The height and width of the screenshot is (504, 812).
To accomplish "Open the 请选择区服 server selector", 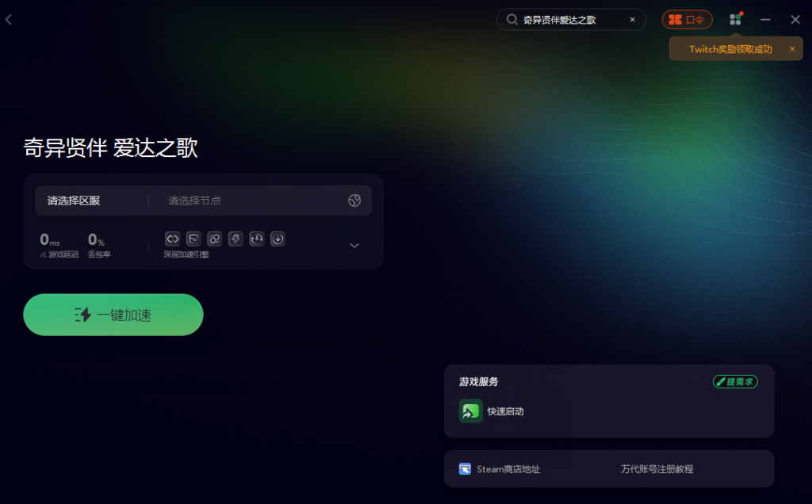I will (x=74, y=200).
